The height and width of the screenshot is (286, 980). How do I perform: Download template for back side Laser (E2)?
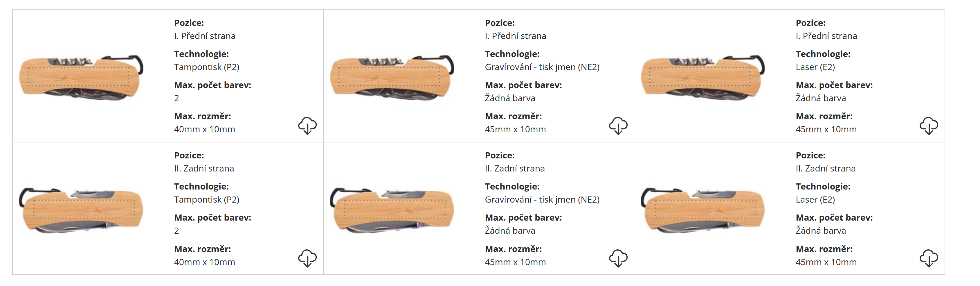click(928, 258)
